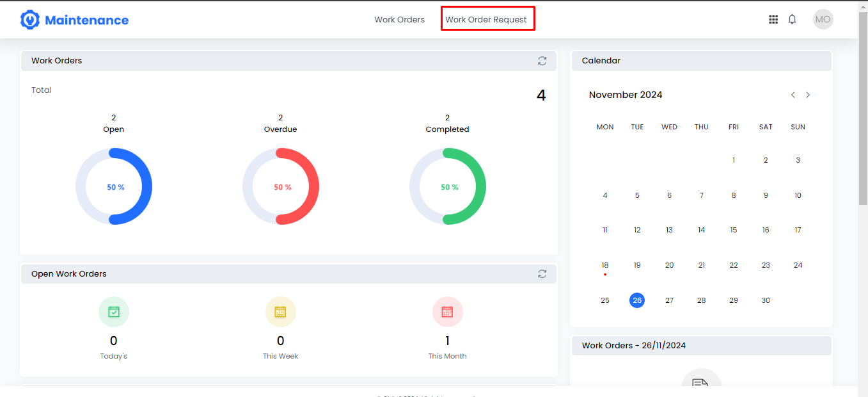868x397 pixels.
Task: Select November 24 in the calendar
Action: pos(798,265)
